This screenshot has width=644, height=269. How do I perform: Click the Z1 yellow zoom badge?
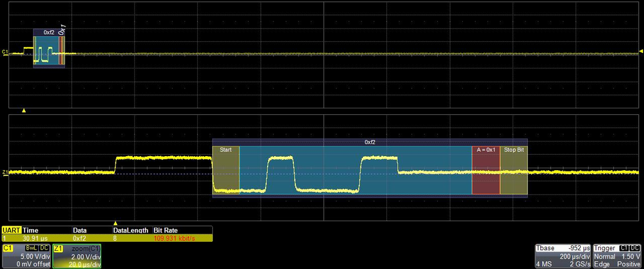click(58, 248)
